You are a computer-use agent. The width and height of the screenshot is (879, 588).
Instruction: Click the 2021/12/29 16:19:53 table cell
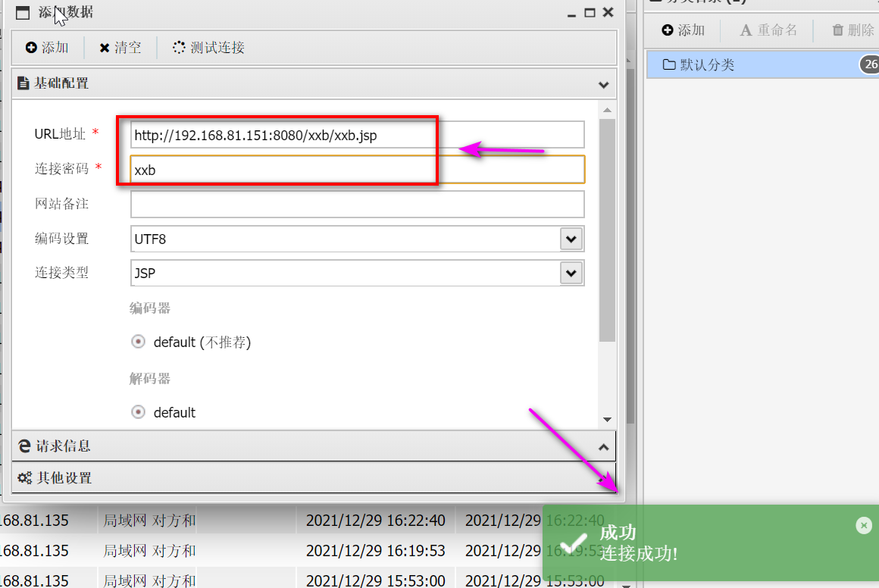376,550
